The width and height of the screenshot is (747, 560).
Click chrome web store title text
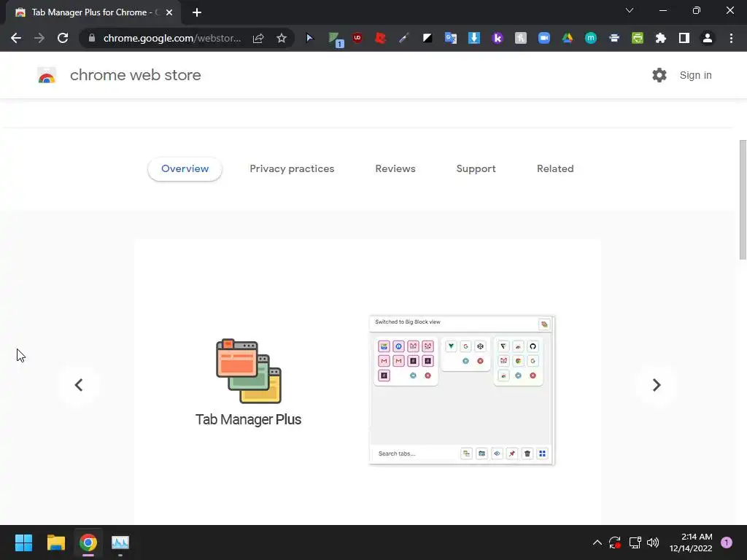(135, 75)
